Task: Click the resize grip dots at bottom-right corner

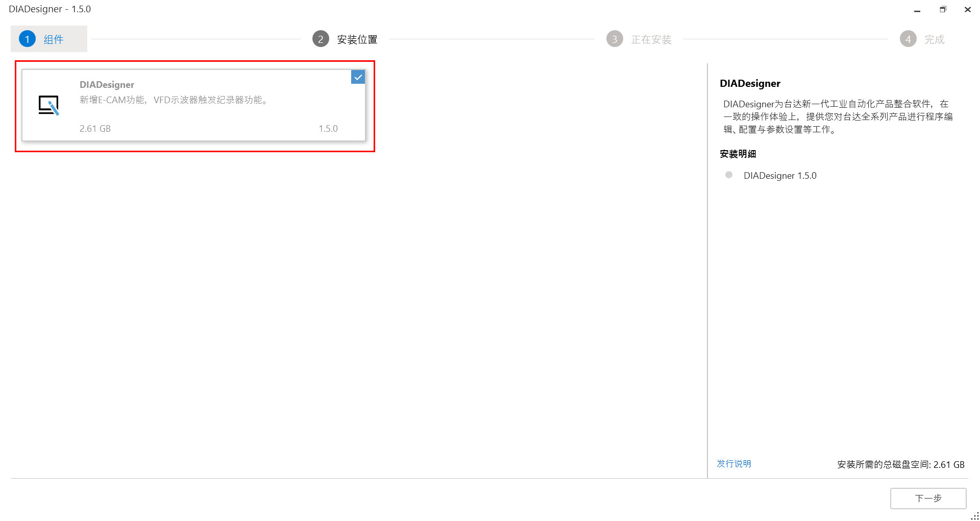Action: click(x=974, y=516)
